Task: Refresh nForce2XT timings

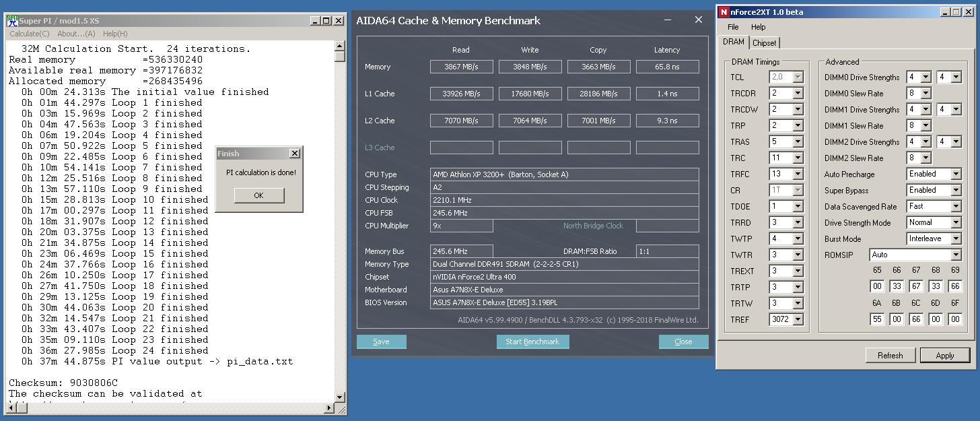Action: [890, 355]
